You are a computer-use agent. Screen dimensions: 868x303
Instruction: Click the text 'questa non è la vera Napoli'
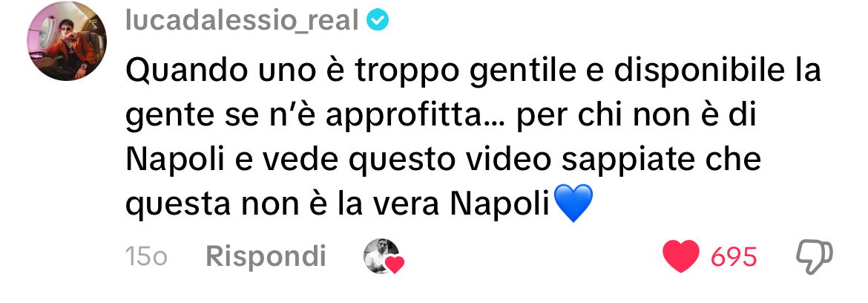point(337,203)
